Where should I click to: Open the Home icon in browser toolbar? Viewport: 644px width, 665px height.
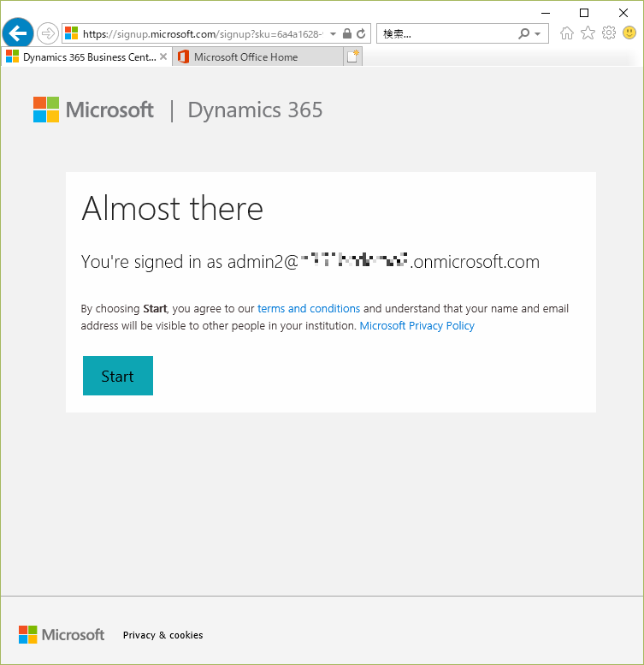[567, 33]
